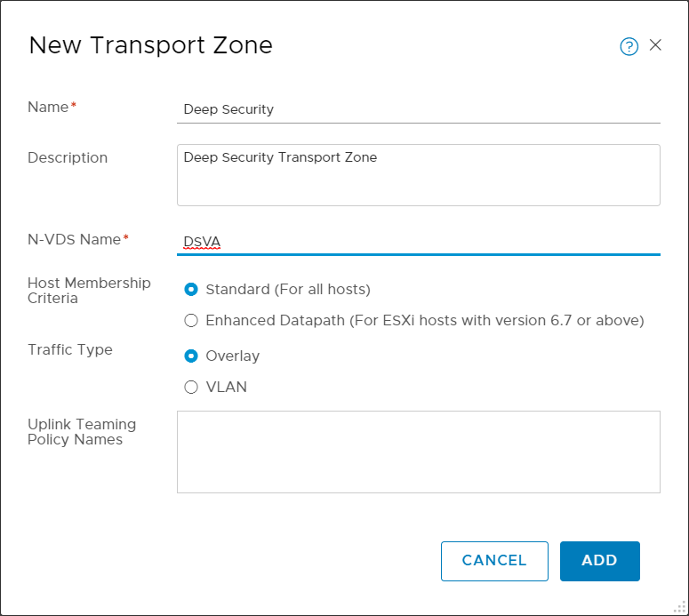The image size is (689, 616).
Task: Click the N-VDS Name field with DSVA
Action: click(x=418, y=241)
